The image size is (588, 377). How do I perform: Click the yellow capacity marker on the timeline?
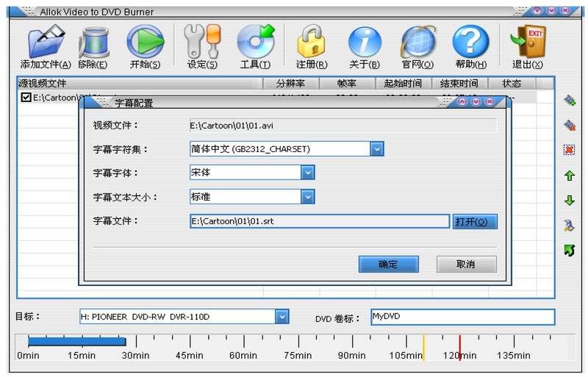(x=424, y=348)
